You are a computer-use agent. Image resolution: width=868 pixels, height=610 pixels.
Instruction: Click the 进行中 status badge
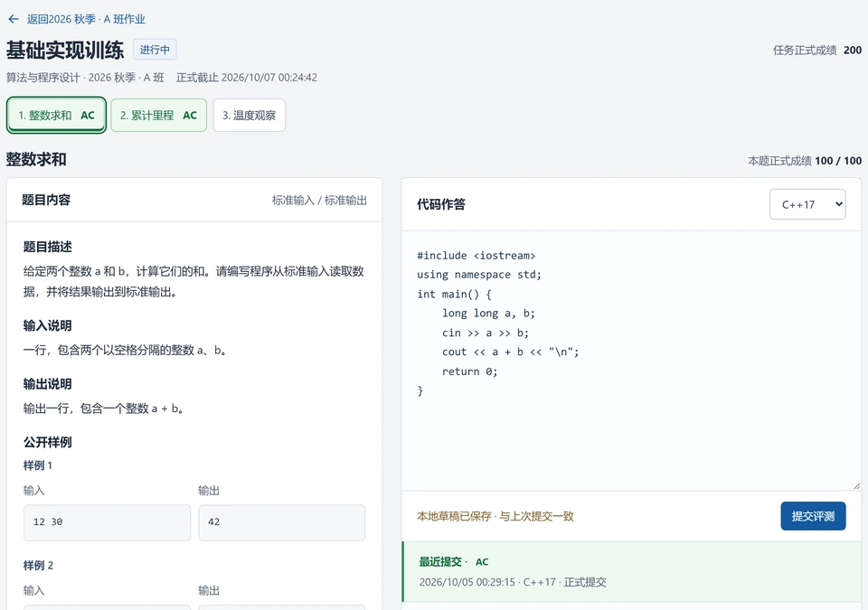155,50
